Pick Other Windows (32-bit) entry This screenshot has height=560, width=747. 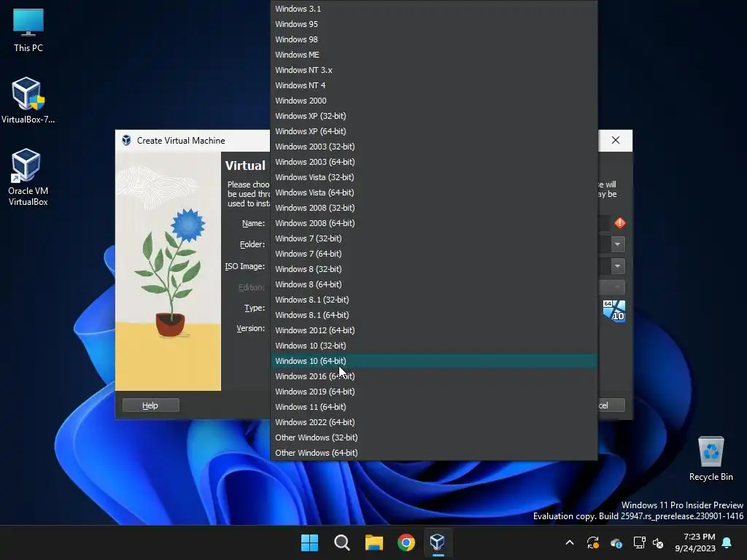(434, 437)
